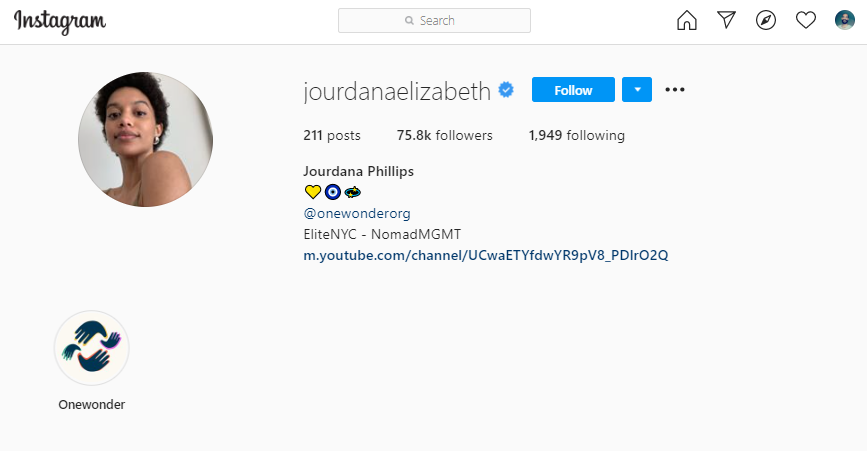Open the Explore compass icon
This screenshot has height=451, width=867.
coord(766,20)
